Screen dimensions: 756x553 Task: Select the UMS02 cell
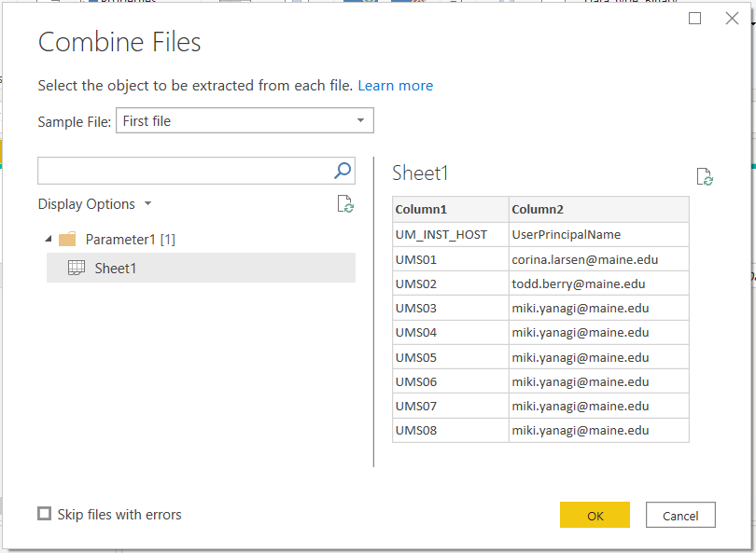click(x=451, y=283)
